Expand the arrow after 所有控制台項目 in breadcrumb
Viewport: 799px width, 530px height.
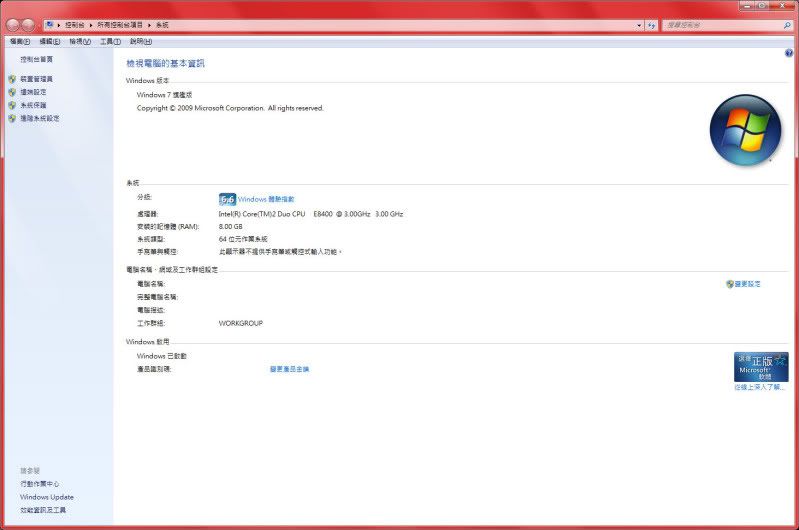[x=148, y=24]
